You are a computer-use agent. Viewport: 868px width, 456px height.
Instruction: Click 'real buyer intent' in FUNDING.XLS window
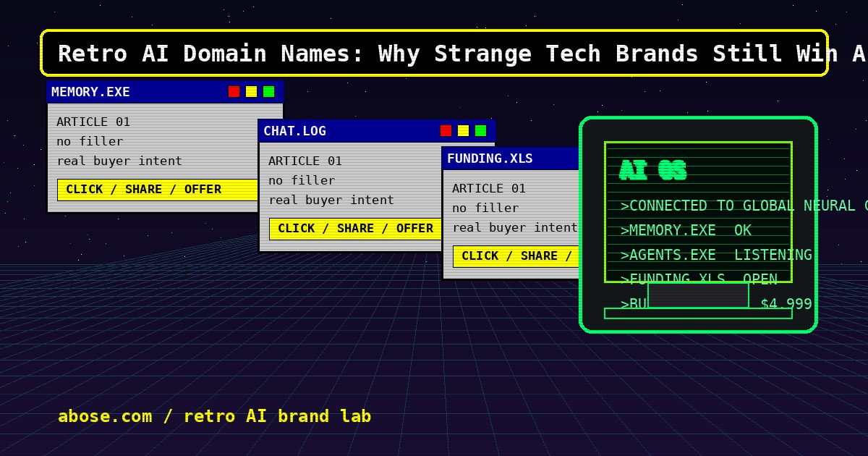[x=515, y=227]
